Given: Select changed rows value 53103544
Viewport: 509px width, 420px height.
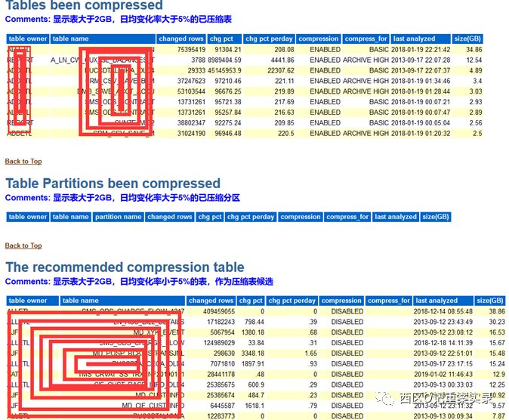Looking at the screenshot, I should 191,91.
